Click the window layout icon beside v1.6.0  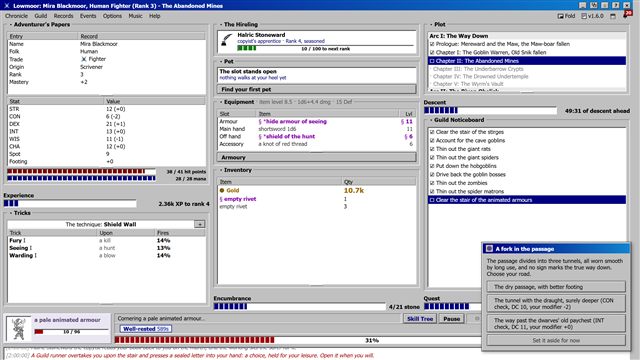pyautogui.click(x=613, y=16)
